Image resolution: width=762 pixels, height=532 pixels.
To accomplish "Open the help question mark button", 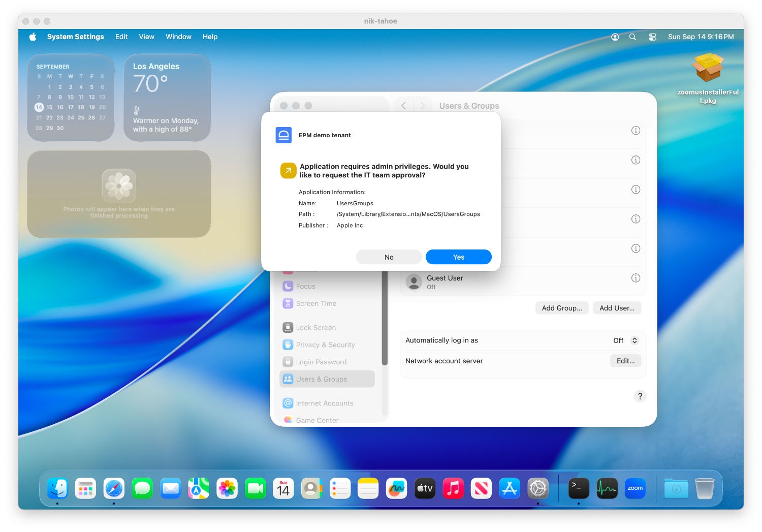I will (x=640, y=396).
